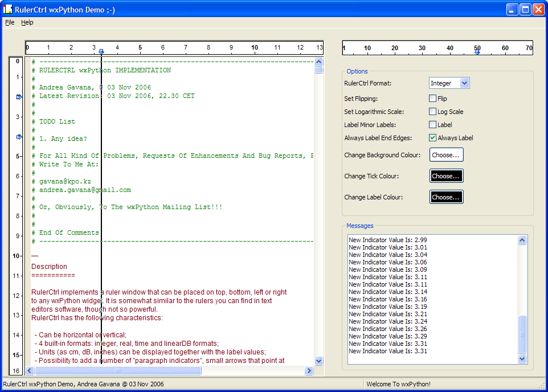Click the RulerCtrl app icon in title bar
Image resolution: width=548 pixels, height=392 pixels.
(8, 10)
